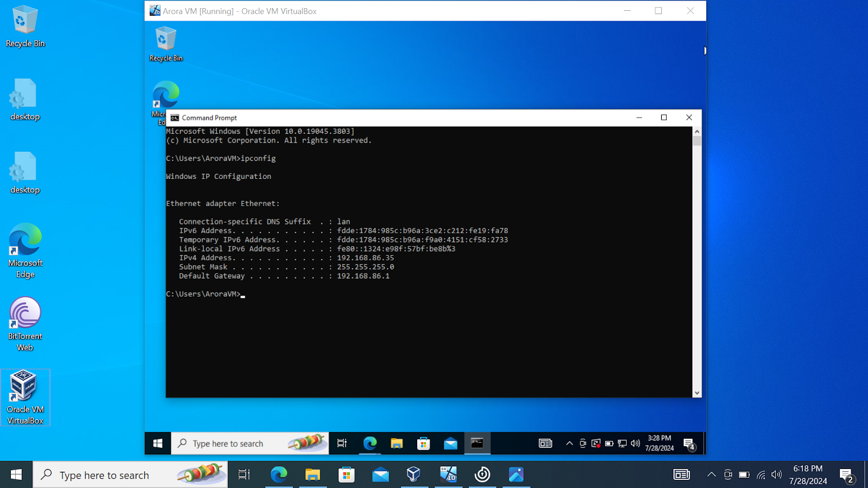Screen dimensions: 868x488
Task: Show hidden tray icons in the VM
Action: (569, 444)
